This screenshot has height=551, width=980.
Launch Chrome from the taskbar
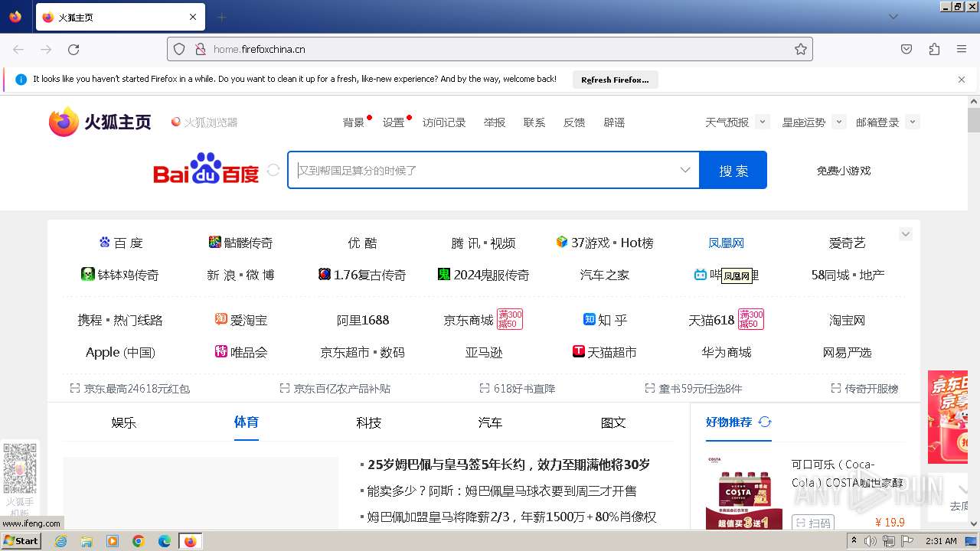139,541
